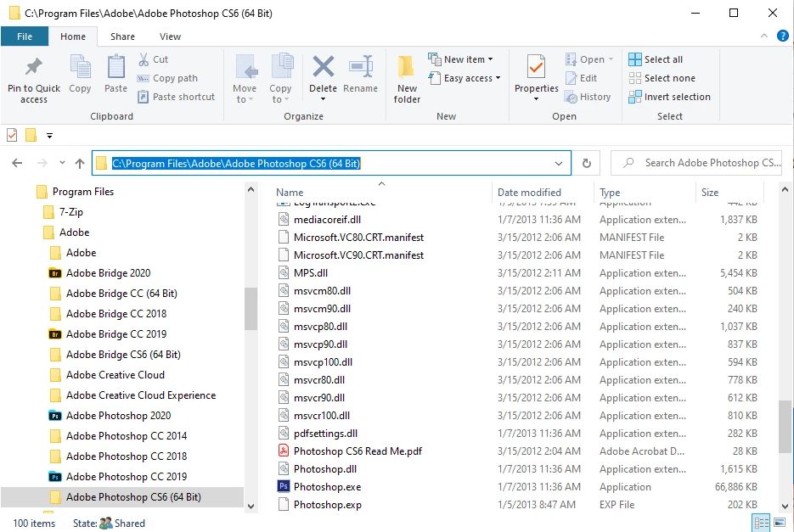Open the File menu tab
Screen dimensions: 794x532
25,36
